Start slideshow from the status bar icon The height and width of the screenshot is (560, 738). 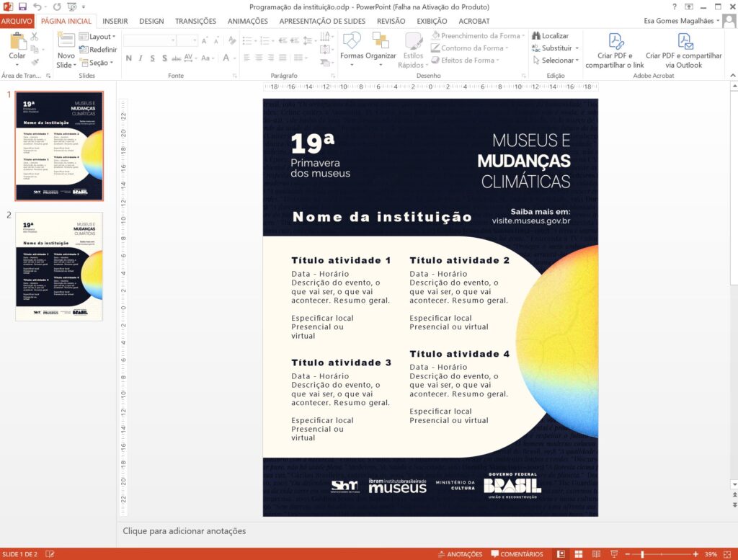click(613, 554)
